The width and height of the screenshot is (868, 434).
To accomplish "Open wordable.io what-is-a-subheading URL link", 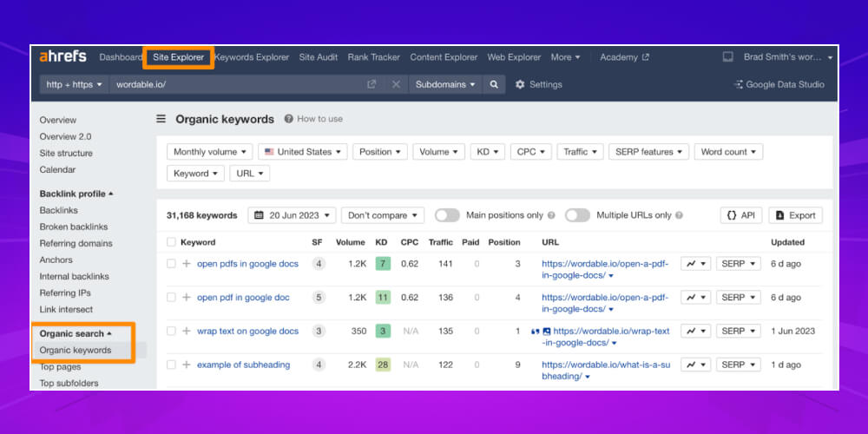I will click(606, 371).
